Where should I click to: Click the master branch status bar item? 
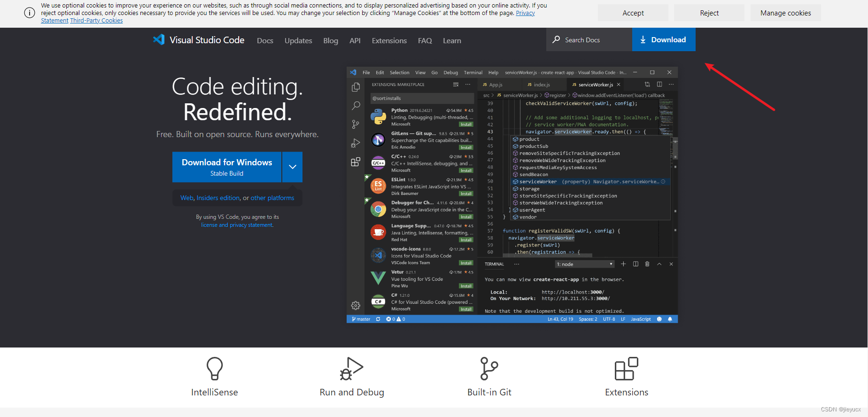click(x=361, y=319)
